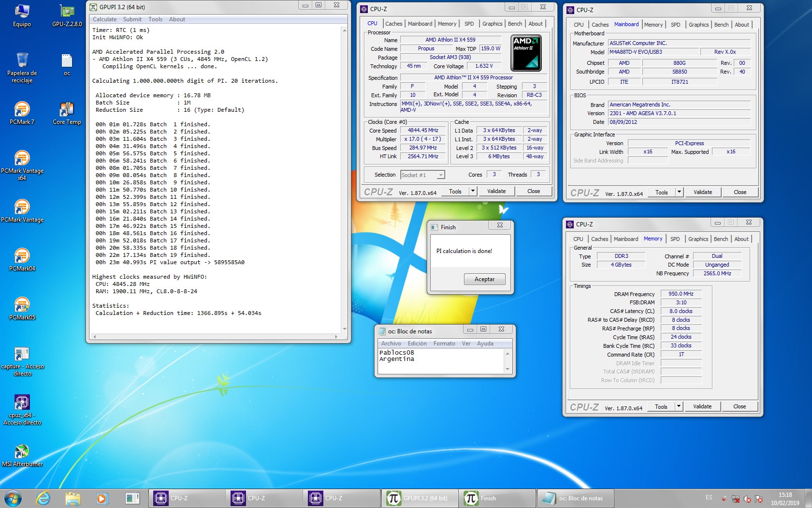
Task: Expand Tools dropdown arrow in CPU-Z Mainboard window
Action: tap(679, 192)
